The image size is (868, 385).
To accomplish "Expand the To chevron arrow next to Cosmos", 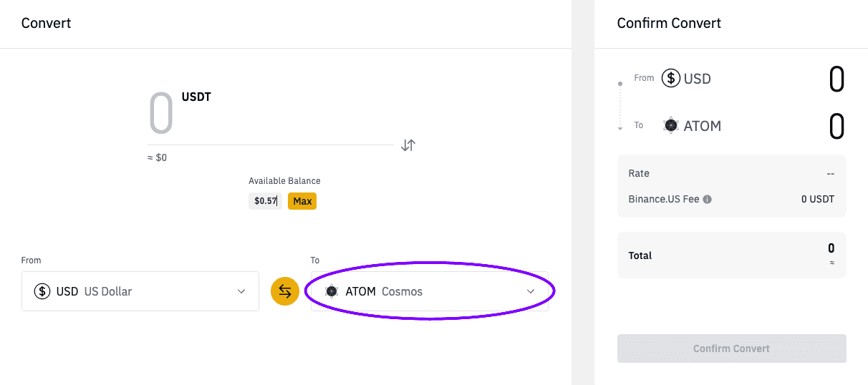I will pos(531,291).
